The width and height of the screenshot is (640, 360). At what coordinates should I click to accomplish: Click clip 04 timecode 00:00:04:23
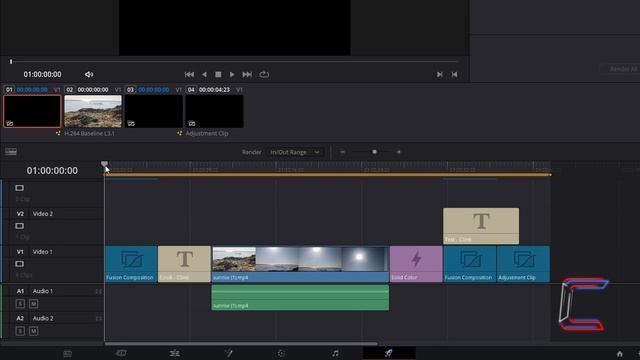pyautogui.click(x=214, y=89)
